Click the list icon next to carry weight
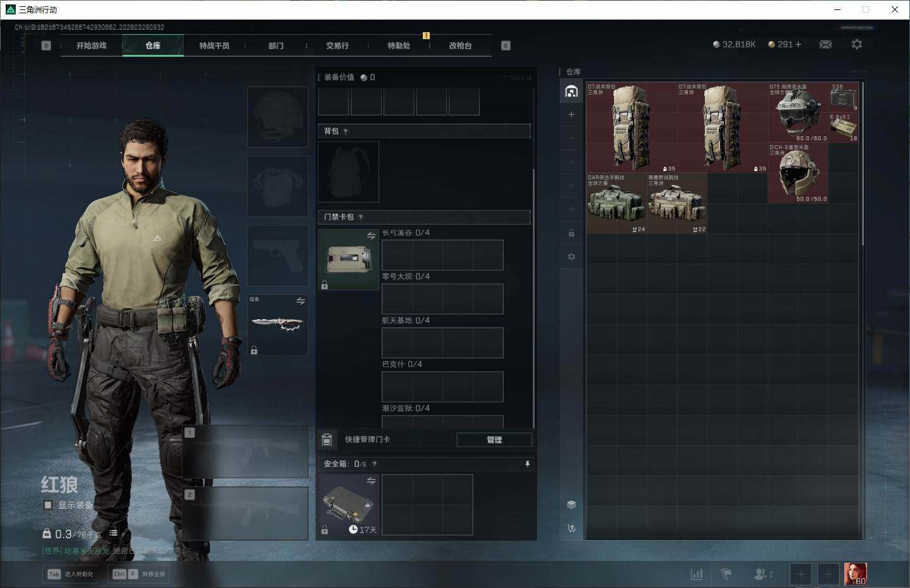 pos(114,533)
